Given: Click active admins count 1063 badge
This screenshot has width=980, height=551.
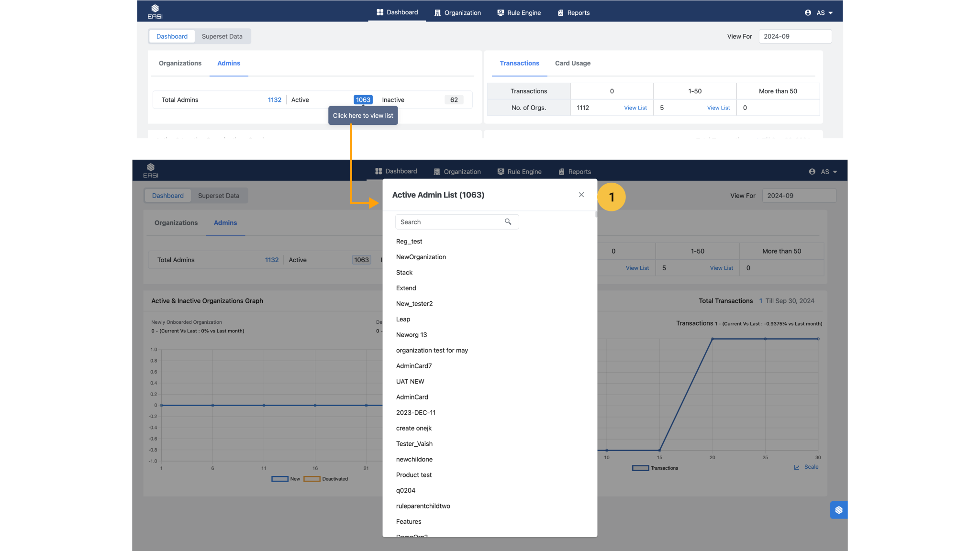Looking at the screenshot, I should 363,100.
